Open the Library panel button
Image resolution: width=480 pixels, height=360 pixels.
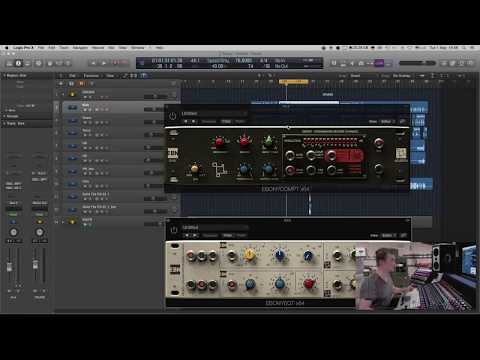pyautogui.click(x=9, y=63)
